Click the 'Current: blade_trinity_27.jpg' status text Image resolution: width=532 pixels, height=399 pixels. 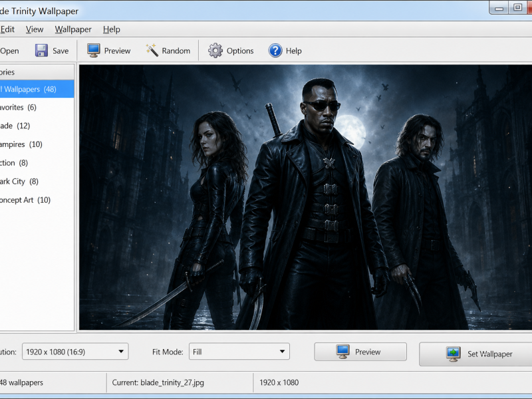point(158,383)
